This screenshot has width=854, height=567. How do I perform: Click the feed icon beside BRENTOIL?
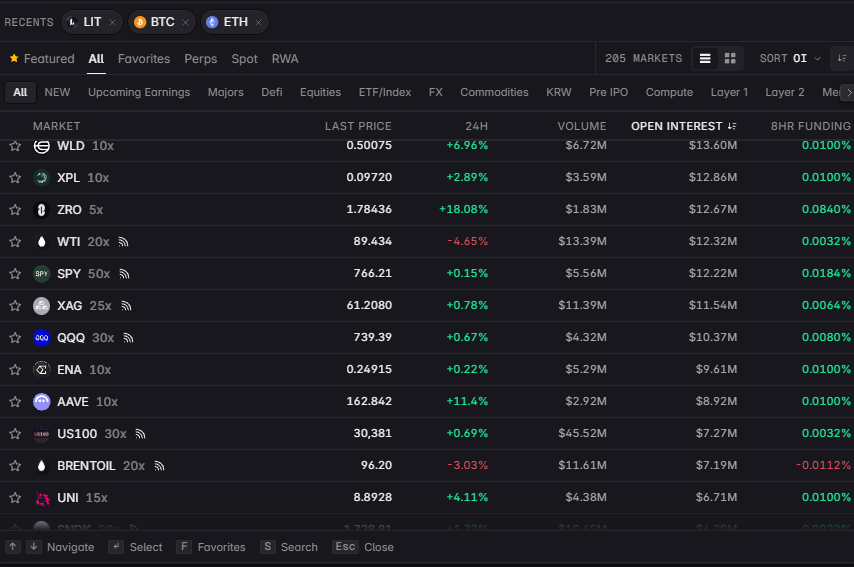click(x=159, y=466)
